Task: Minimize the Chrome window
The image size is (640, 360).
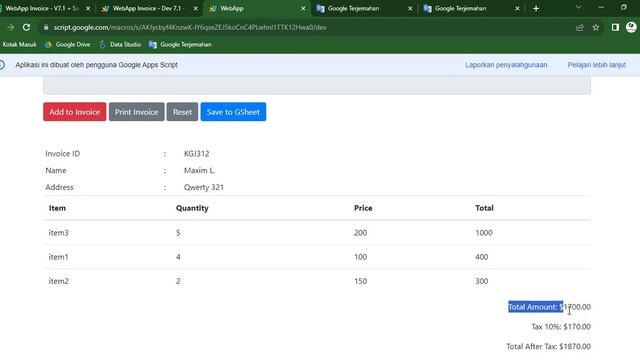Action: tap(601, 8)
